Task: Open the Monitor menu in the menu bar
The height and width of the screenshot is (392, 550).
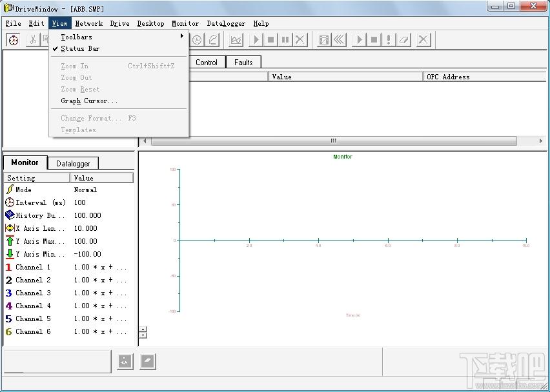Action: pyautogui.click(x=185, y=23)
